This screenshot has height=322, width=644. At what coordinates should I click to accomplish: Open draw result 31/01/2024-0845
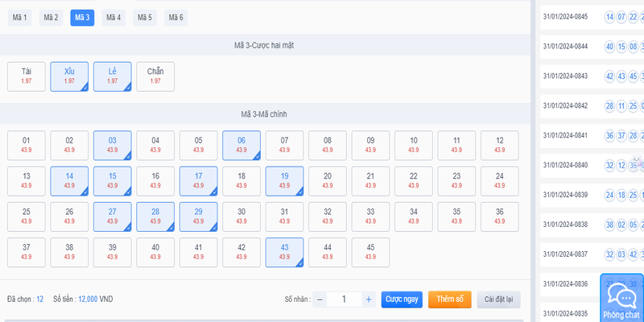[x=565, y=17]
